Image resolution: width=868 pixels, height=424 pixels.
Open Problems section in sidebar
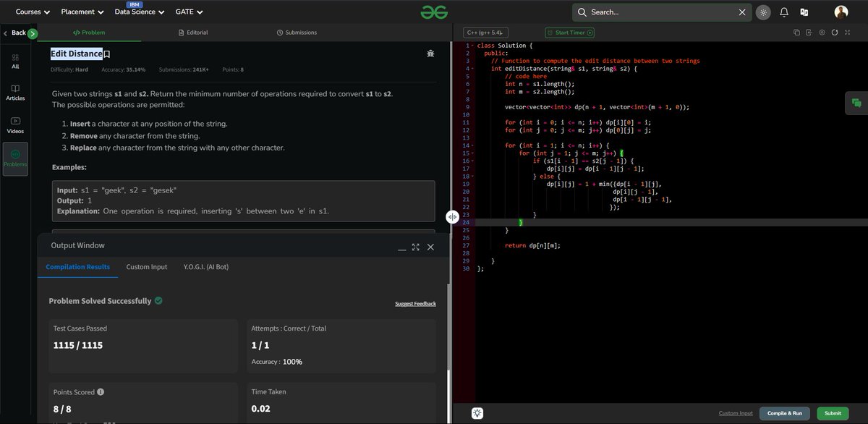pos(15,159)
